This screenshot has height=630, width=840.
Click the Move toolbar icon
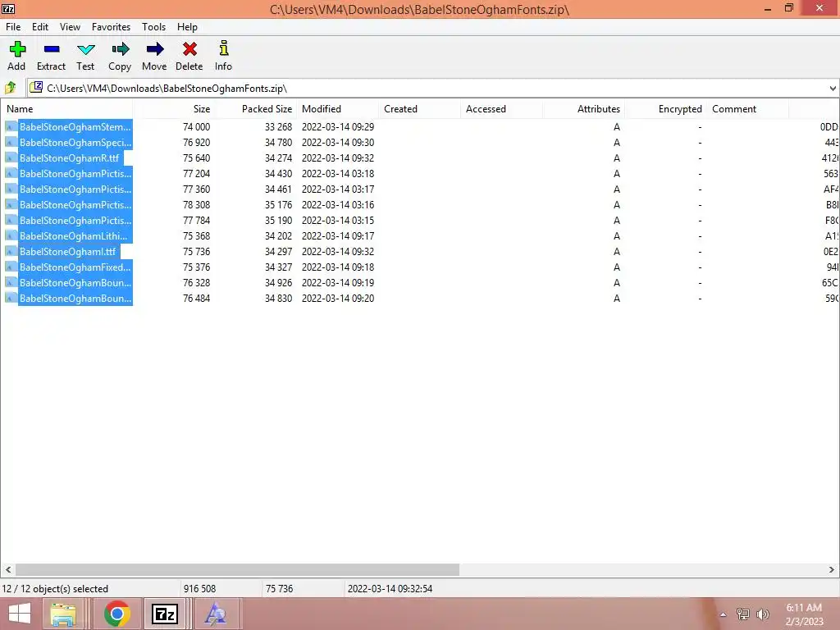155,49
